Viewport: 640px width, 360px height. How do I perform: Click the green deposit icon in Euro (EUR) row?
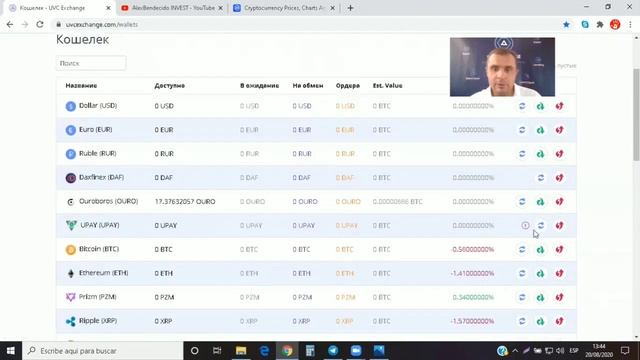(540, 130)
